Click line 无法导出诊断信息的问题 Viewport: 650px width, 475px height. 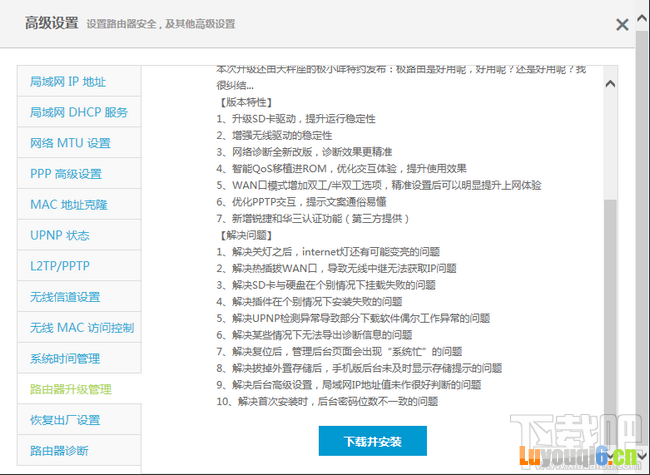[x=314, y=335]
